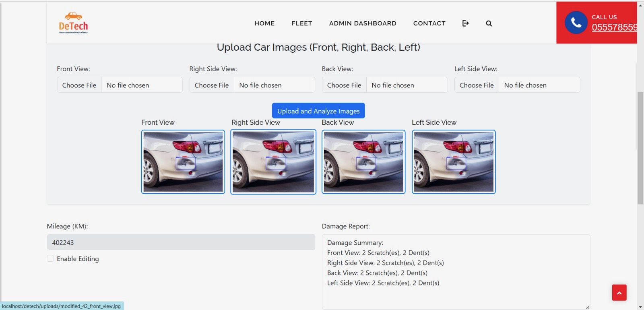Choose a file for Front View
Viewport: 644px width, 310px height.
79,85
